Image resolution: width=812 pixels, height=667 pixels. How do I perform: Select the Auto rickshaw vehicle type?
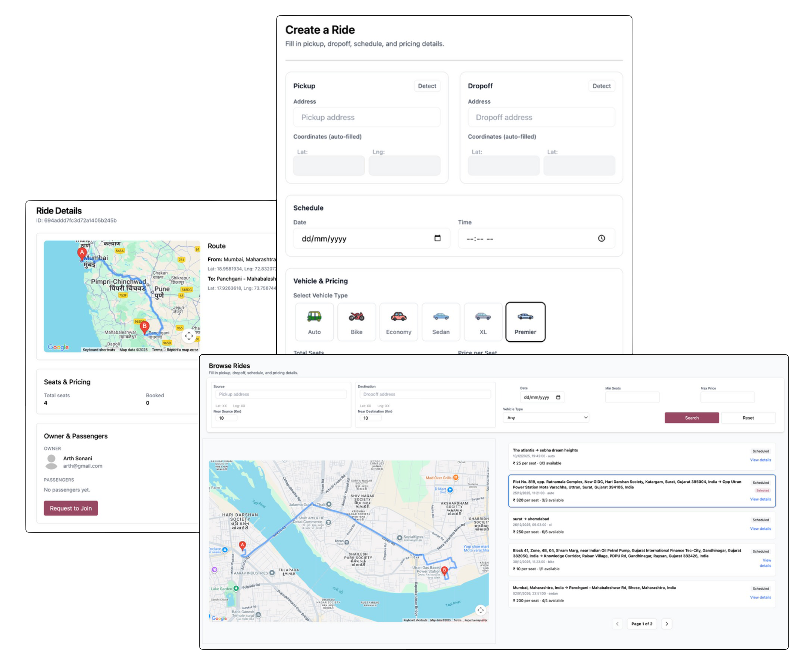click(x=314, y=322)
